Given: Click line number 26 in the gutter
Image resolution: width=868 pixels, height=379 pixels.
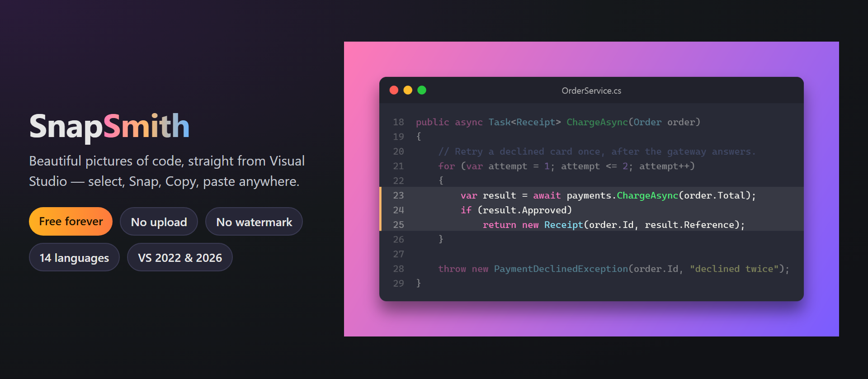Looking at the screenshot, I should (398, 239).
